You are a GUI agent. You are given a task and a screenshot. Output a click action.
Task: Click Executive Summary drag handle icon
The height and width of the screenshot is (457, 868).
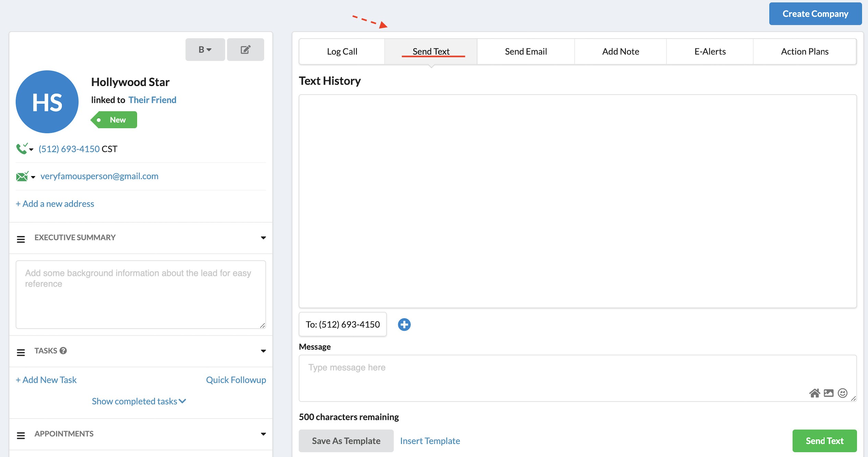pyautogui.click(x=21, y=239)
